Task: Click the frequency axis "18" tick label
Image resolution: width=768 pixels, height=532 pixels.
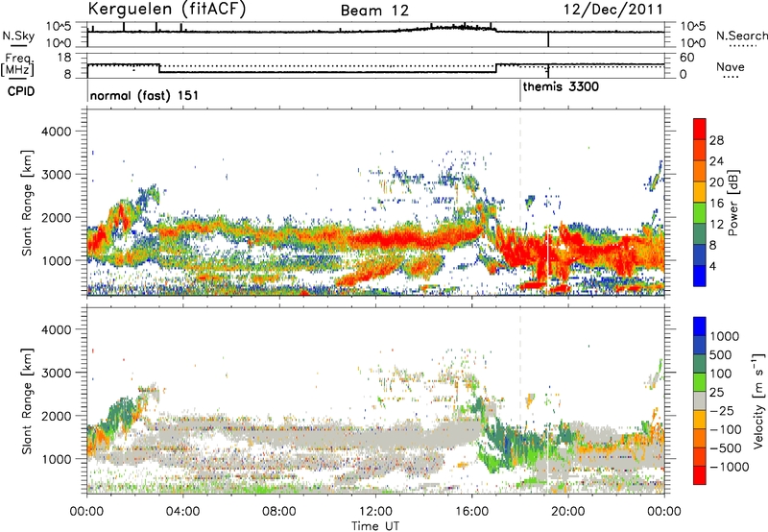Action: pyautogui.click(x=64, y=58)
